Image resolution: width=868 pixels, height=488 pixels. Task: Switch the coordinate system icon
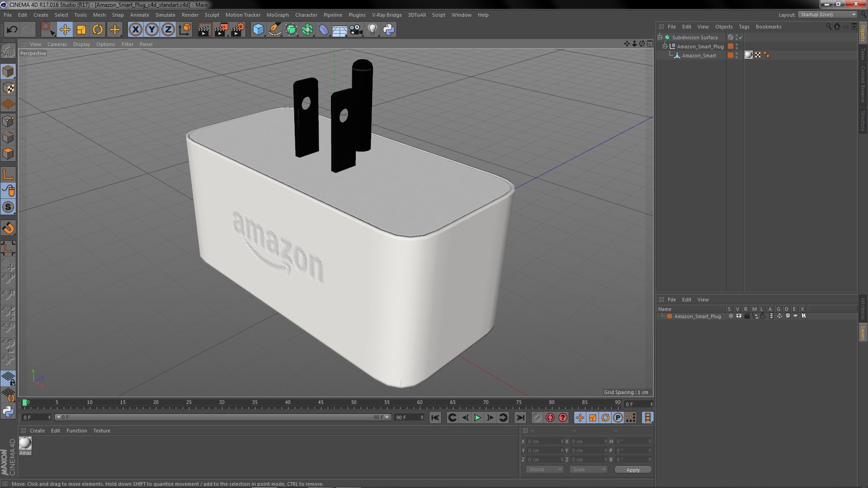pyautogui.click(x=185, y=30)
